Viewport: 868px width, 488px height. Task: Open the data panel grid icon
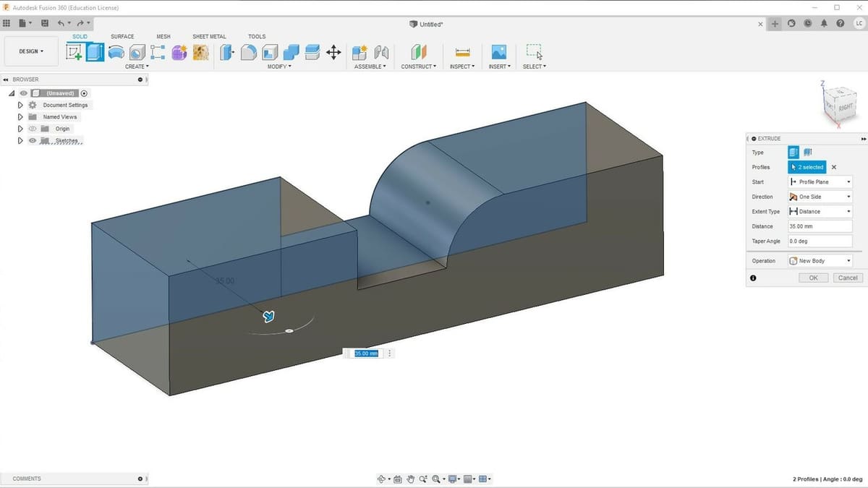[x=7, y=23]
